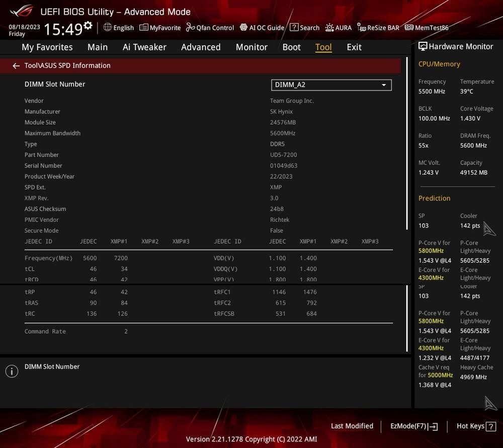Open the Boot tab
The image size is (503, 448).
pos(291,47)
